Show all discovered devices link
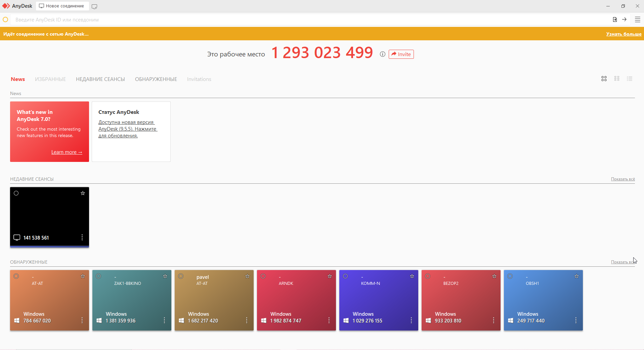Image resolution: width=644 pixels, height=350 pixels. (x=623, y=262)
